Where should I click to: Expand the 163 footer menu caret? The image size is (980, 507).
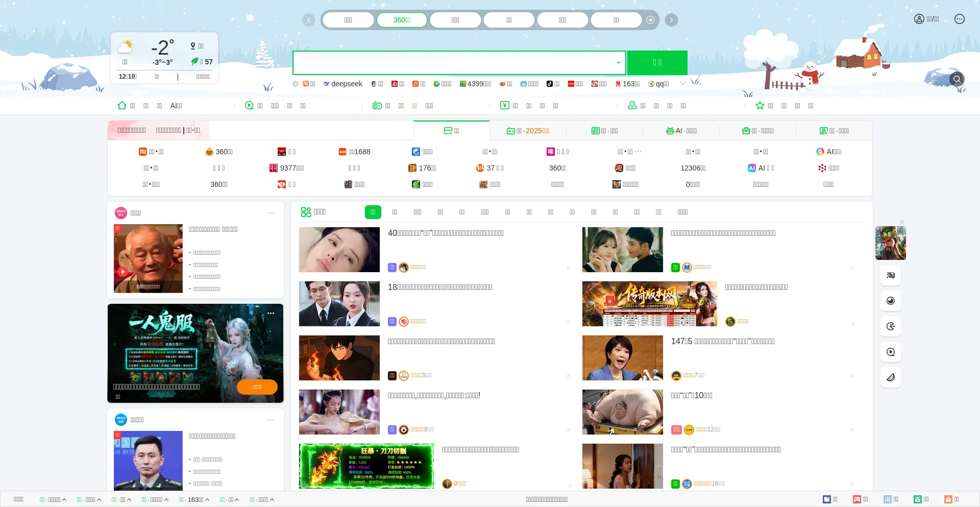click(x=207, y=500)
